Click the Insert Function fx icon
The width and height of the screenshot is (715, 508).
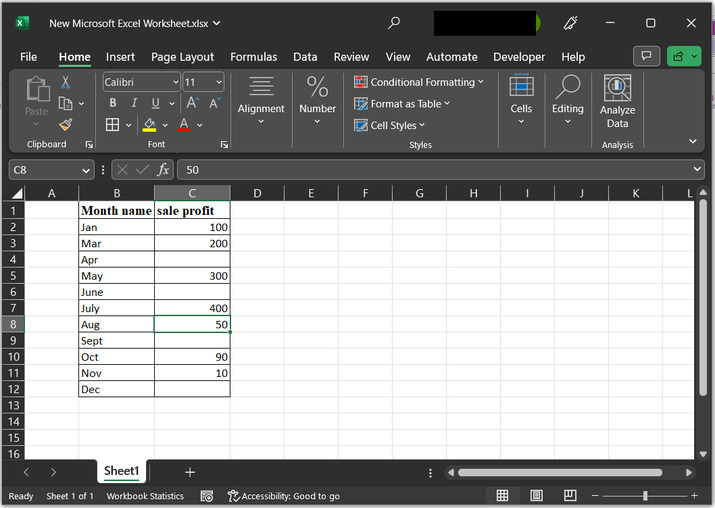tap(163, 170)
